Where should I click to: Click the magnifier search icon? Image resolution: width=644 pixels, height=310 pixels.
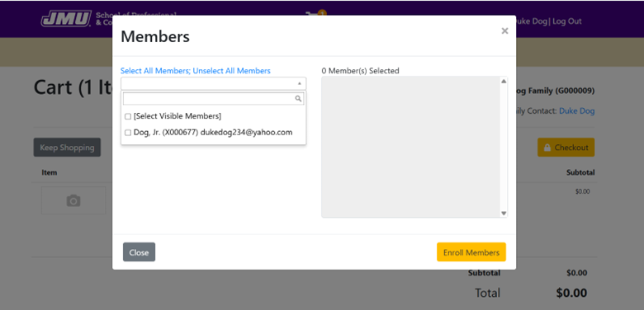(x=299, y=99)
